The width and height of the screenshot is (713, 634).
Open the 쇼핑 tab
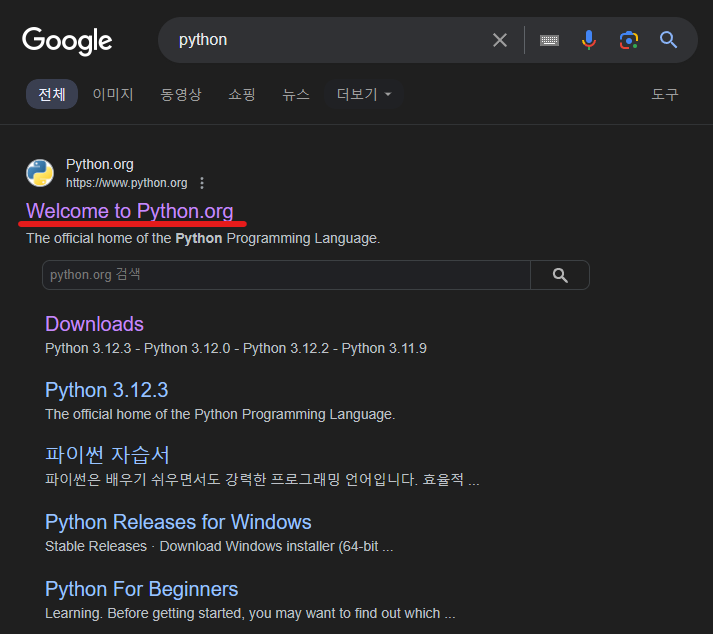pyautogui.click(x=241, y=94)
